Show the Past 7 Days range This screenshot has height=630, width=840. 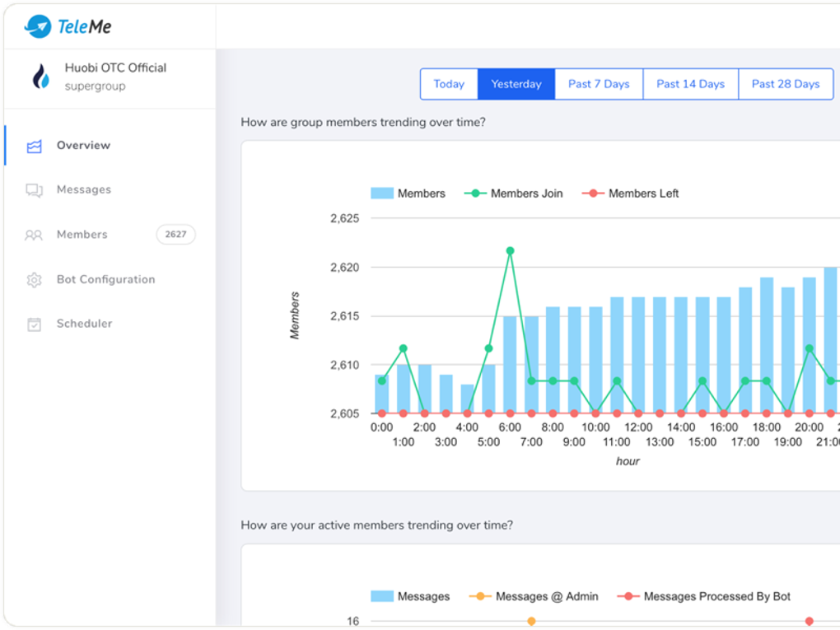click(x=599, y=84)
